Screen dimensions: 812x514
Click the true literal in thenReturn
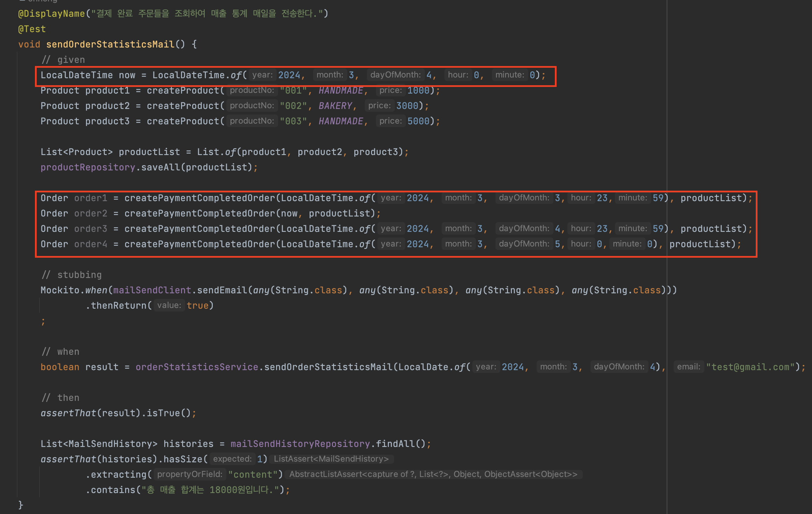pos(197,306)
